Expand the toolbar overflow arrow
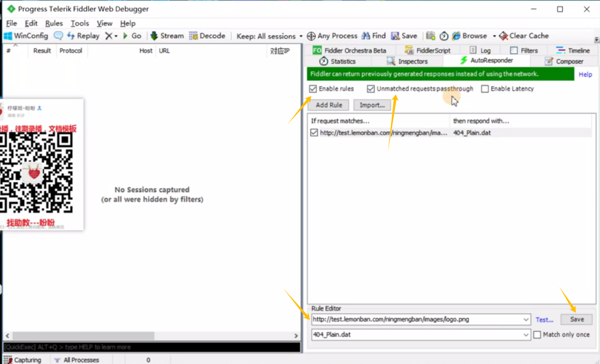 coord(596,40)
